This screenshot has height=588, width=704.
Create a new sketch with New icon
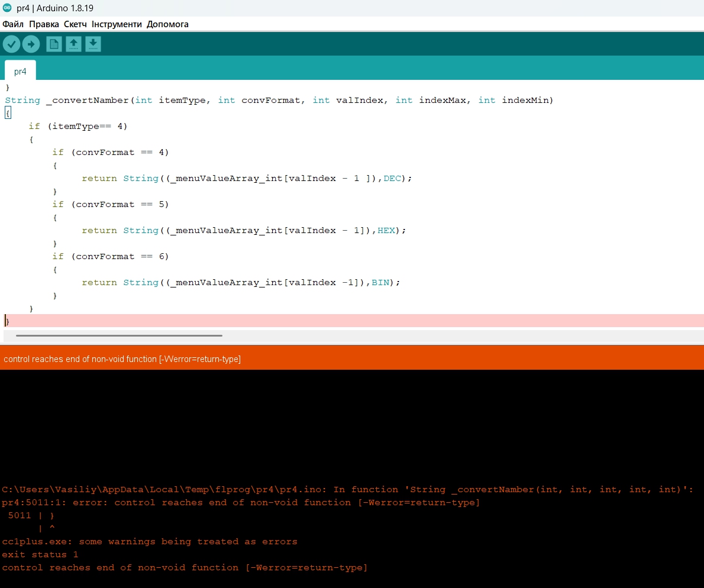(x=54, y=44)
